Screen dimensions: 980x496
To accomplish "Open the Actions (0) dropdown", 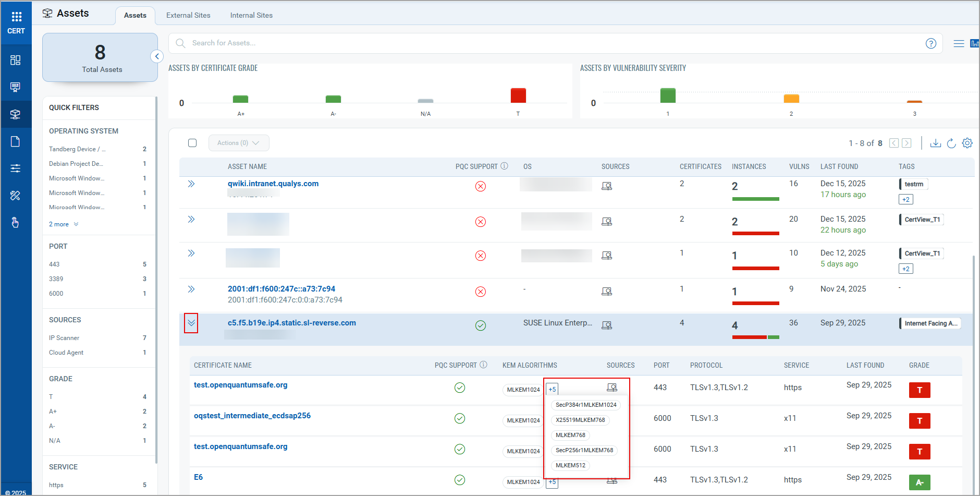I will 239,143.
